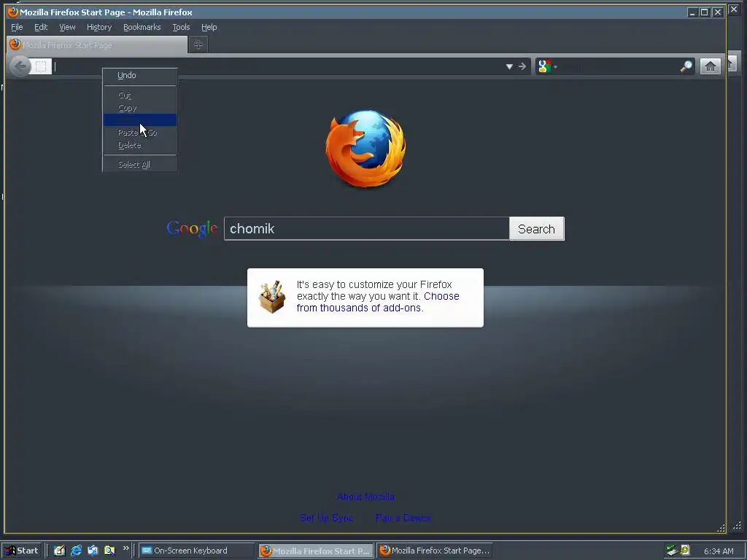The height and width of the screenshot is (560, 747).
Task: Open the Bookmarks menu
Action: (x=142, y=27)
